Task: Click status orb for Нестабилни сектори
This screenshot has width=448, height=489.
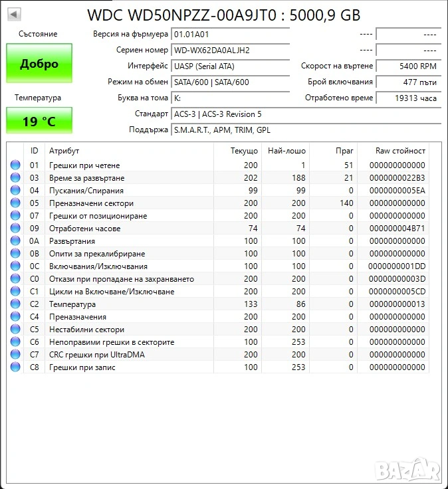Action: click(x=15, y=330)
